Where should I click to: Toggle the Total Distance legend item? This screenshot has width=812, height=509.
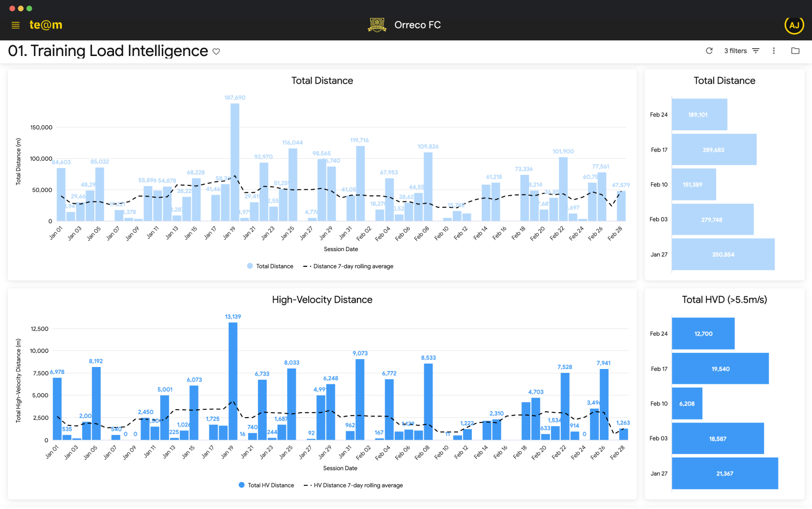(269, 266)
